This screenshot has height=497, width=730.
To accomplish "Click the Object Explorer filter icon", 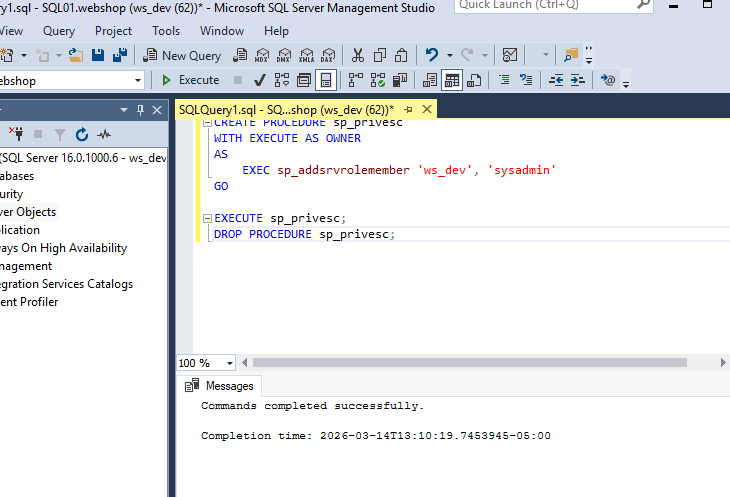I will (x=60, y=134).
